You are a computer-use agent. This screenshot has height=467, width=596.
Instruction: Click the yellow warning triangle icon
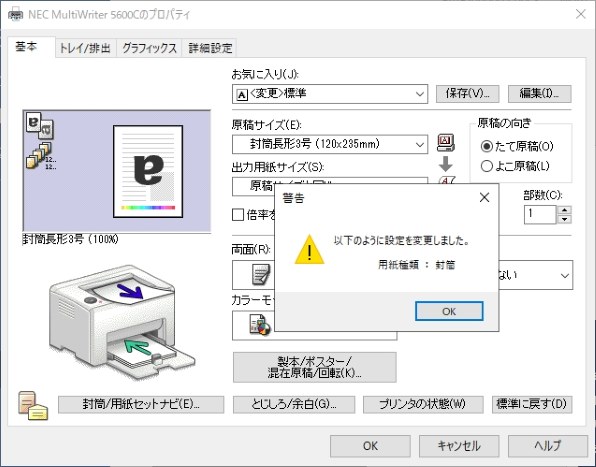pyautogui.click(x=309, y=250)
